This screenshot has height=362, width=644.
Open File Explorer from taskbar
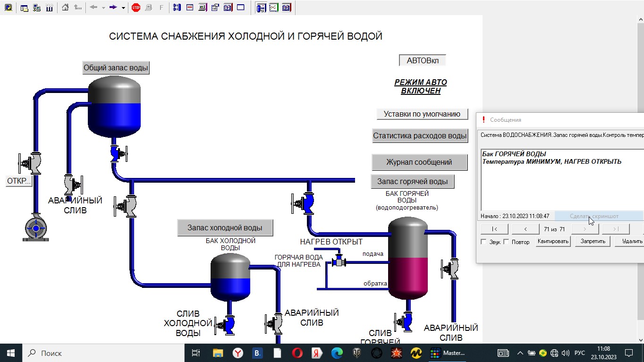coord(218,353)
